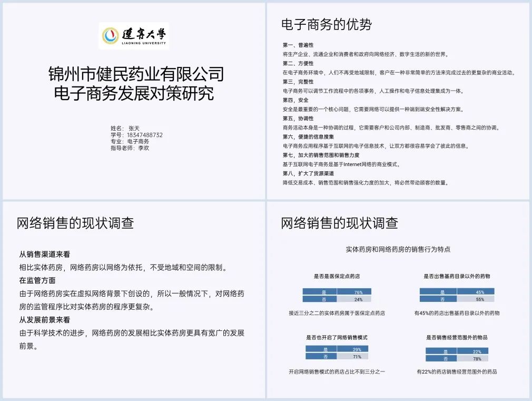Click the item '第二、方便性'
The width and height of the screenshot is (532, 401).
(x=298, y=63)
